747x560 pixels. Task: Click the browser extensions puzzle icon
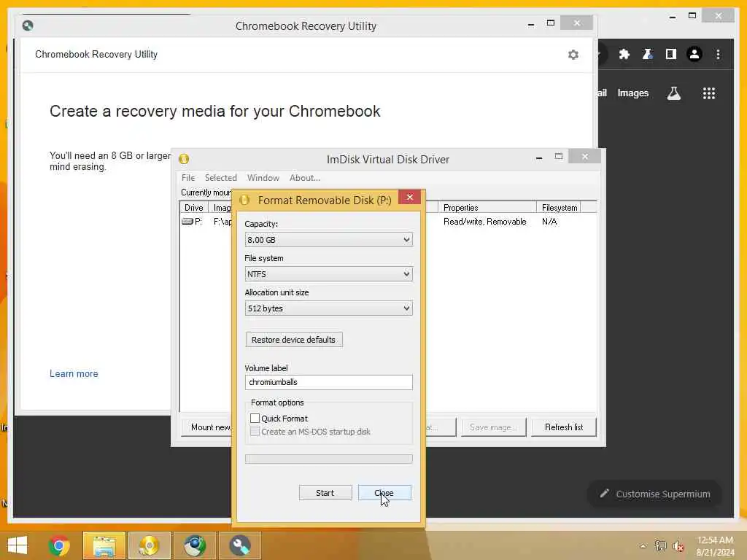[624, 54]
